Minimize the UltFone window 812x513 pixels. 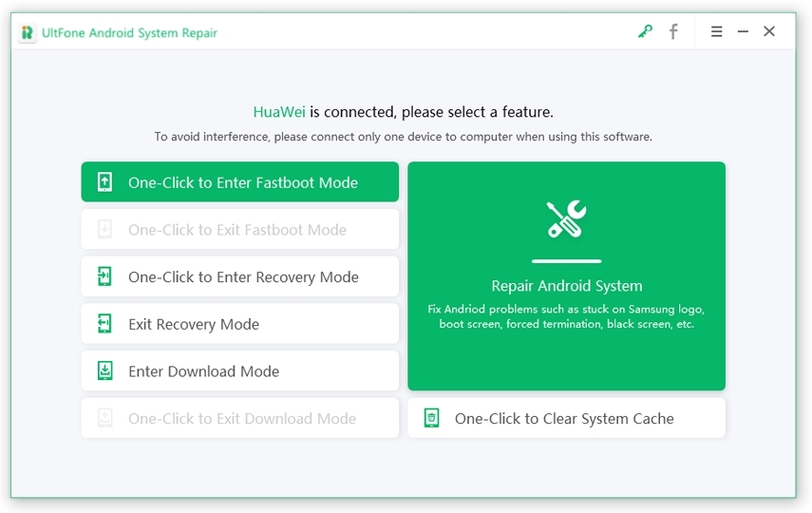click(743, 31)
